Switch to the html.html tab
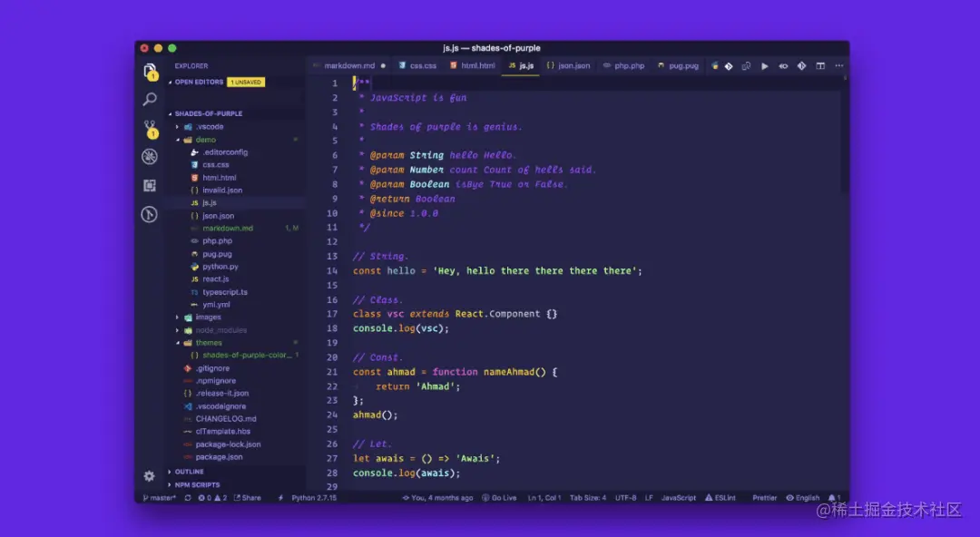 pyautogui.click(x=473, y=65)
